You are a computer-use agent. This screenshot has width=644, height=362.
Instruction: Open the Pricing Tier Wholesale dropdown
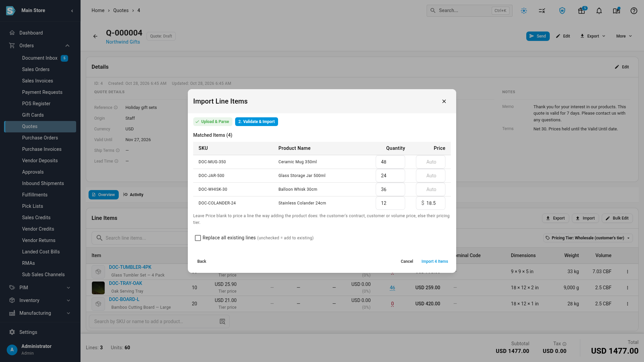[x=588, y=238]
